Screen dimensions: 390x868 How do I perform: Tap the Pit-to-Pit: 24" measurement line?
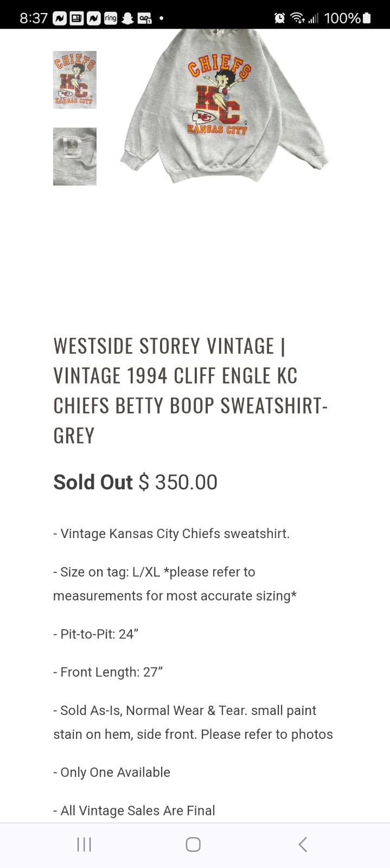pos(96,634)
